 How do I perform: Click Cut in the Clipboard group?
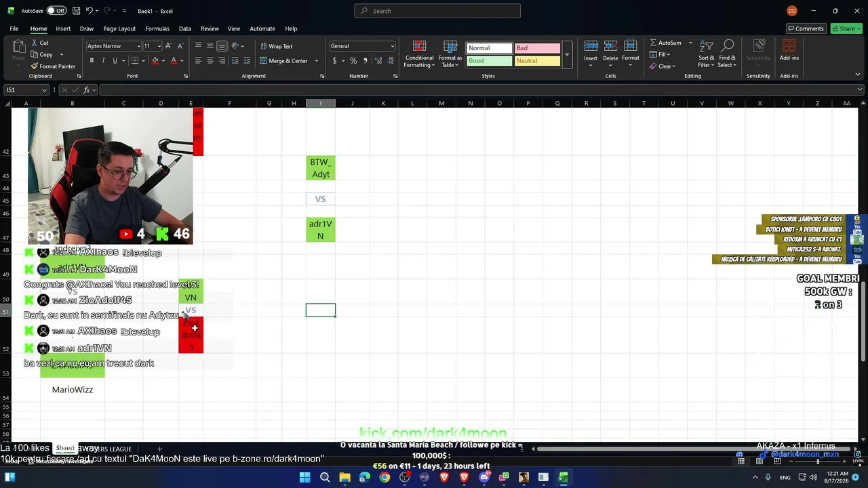point(39,43)
